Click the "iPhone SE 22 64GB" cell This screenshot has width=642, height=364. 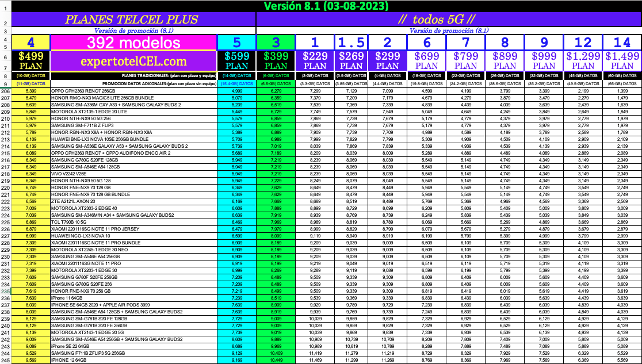point(133,346)
